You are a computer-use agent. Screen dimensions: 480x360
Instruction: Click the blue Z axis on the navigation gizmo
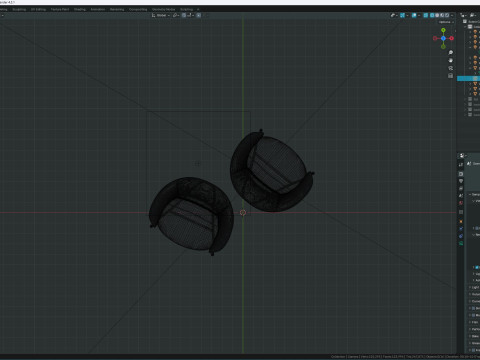point(443,38)
